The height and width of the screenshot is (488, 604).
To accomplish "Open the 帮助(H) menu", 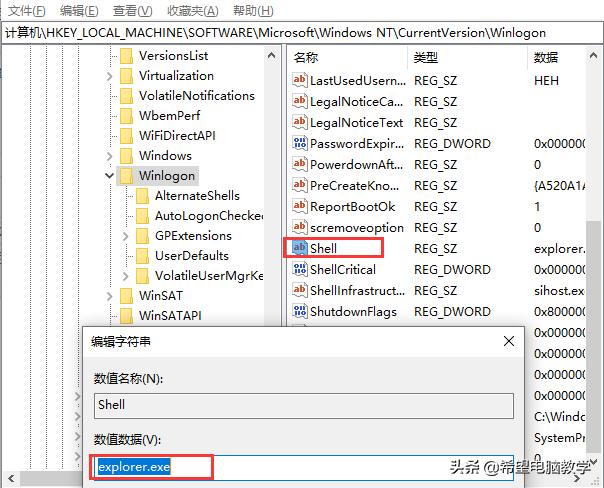I will tap(253, 10).
